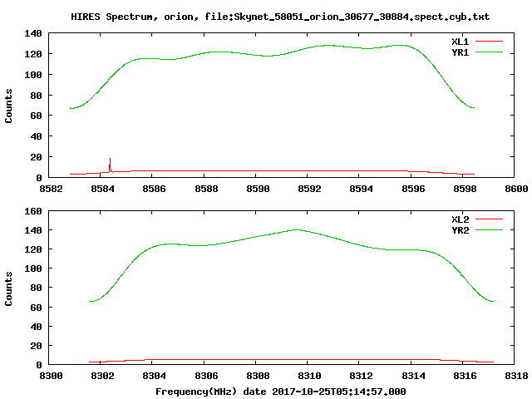The image size is (532, 399).
Task: Click the 8586 x-axis tick label
Action: click(x=154, y=189)
